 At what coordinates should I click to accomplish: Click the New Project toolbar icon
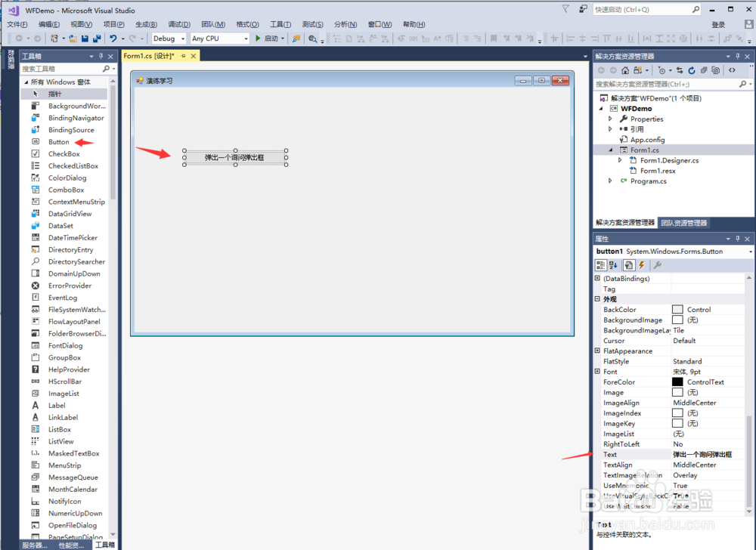(x=54, y=39)
